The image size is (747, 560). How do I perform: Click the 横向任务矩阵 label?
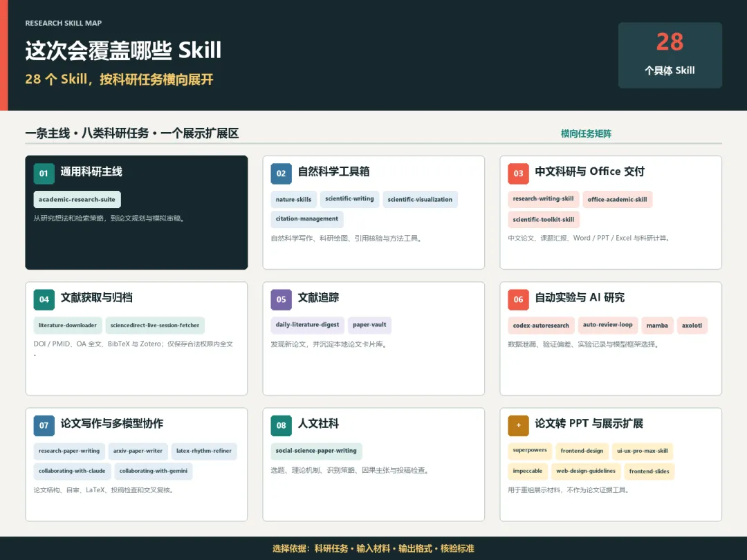tap(586, 134)
